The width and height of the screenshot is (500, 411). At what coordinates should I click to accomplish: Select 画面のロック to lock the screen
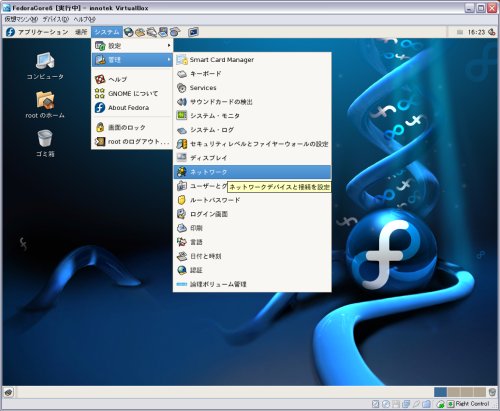click(x=132, y=127)
